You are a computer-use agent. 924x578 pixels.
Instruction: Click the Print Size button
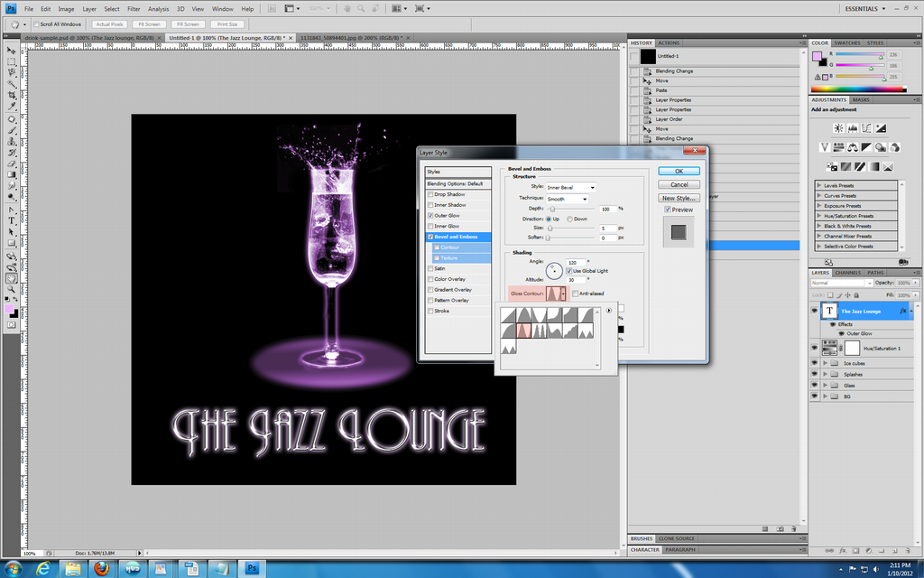point(226,24)
